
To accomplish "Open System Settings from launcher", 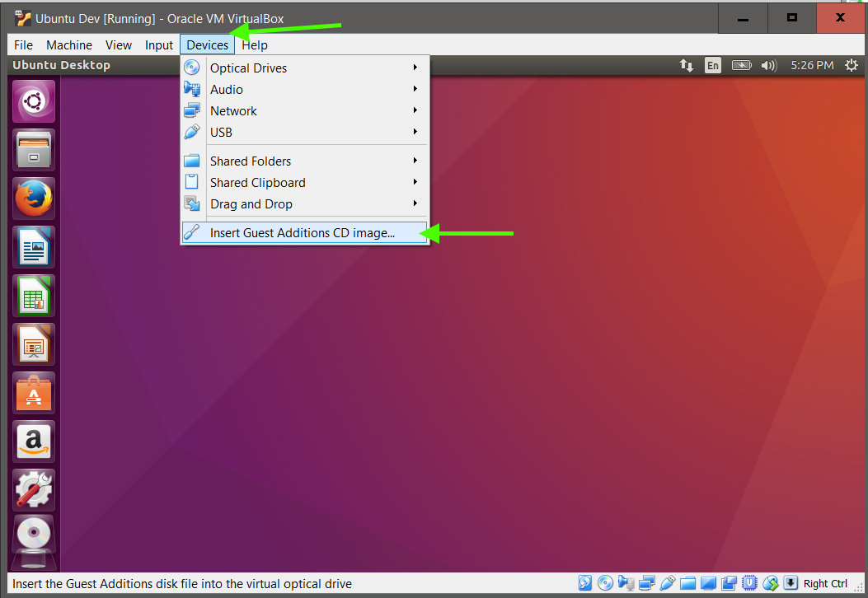I will [x=34, y=491].
